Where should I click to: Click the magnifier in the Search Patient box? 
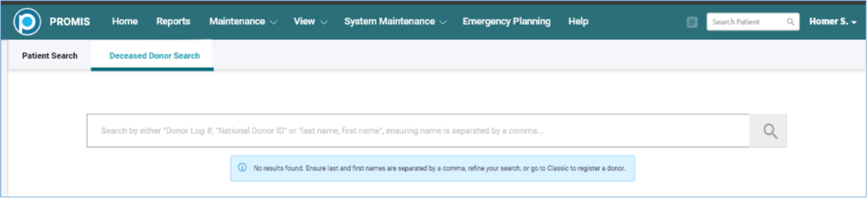click(x=790, y=22)
